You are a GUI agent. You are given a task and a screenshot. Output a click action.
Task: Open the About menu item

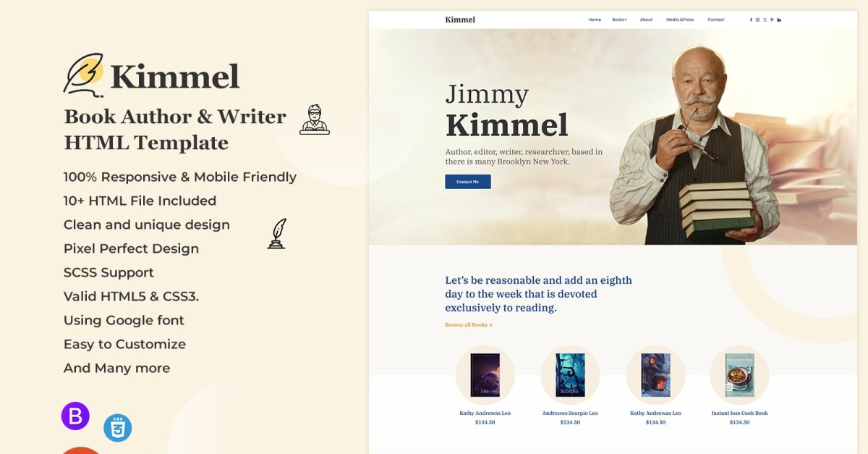click(x=646, y=20)
